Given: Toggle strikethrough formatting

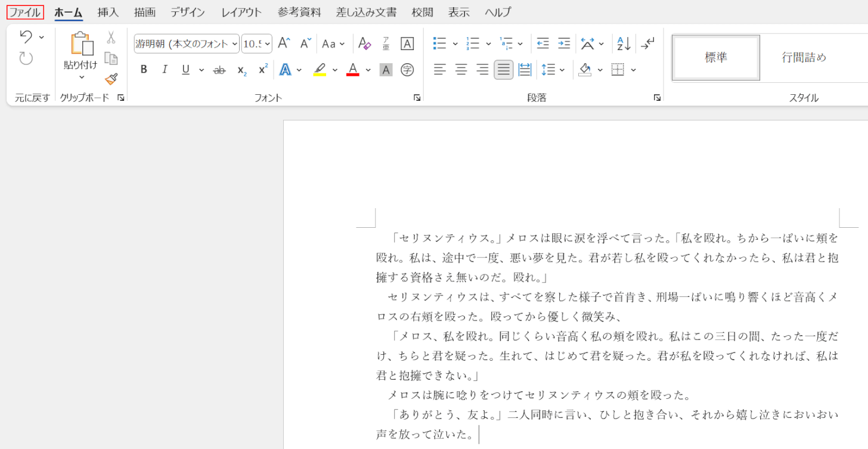Looking at the screenshot, I should [x=219, y=70].
